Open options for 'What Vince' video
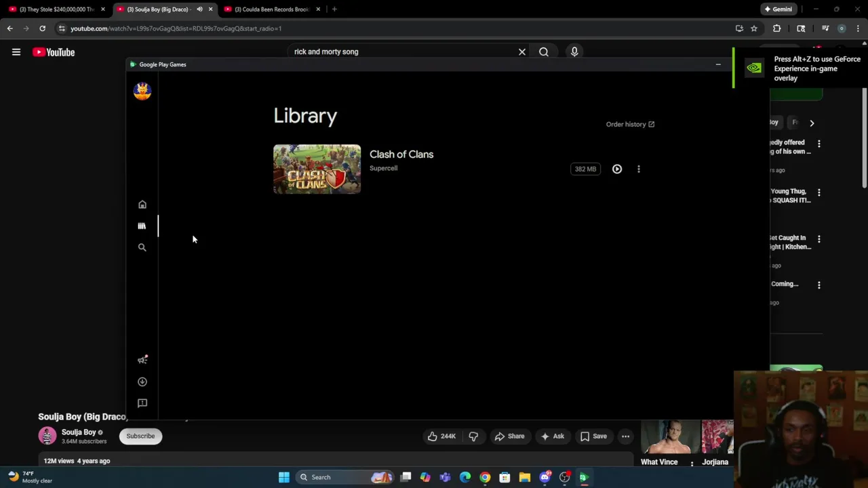The height and width of the screenshot is (488, 868). tap(692, 464)
